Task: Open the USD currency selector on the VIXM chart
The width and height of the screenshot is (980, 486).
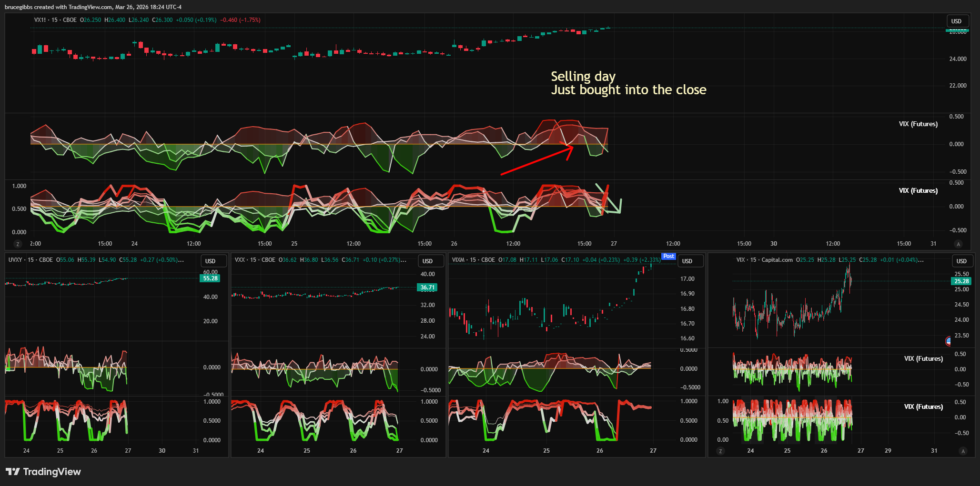Action: pyautogui.click(x=687, y=261)
